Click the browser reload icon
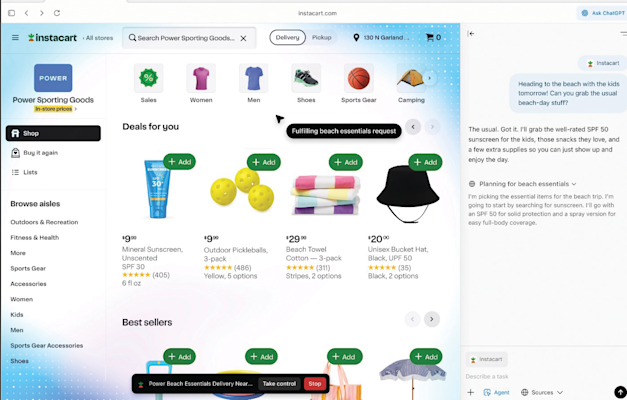627x400 pixels. [57, 13]
